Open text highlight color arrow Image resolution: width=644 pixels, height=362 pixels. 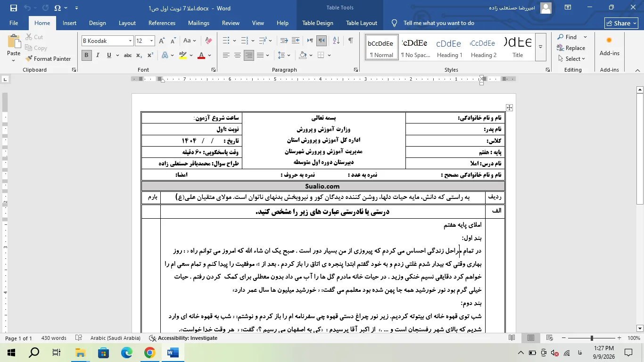pyautogui.click(x=191, y=55)
